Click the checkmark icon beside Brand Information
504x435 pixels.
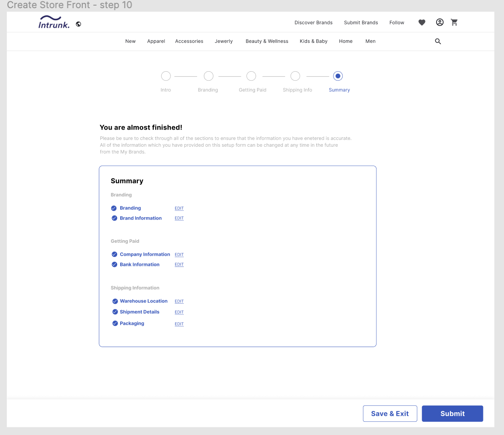click(115, 218)
